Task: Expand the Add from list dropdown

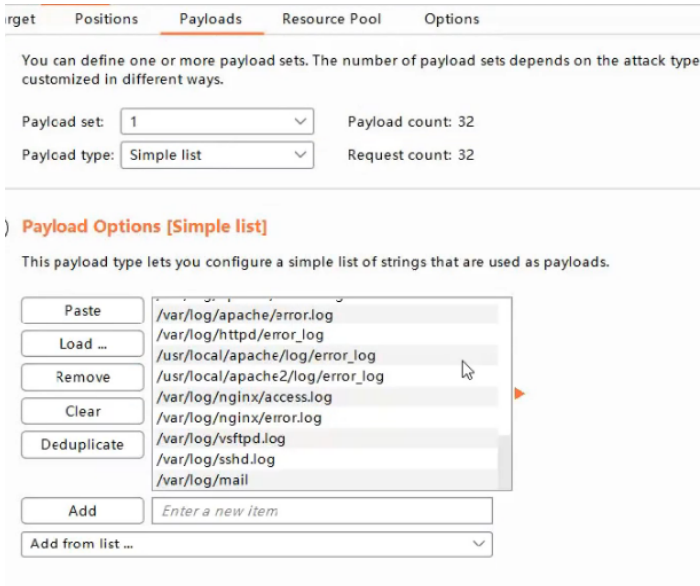Action: click(256, 544)
